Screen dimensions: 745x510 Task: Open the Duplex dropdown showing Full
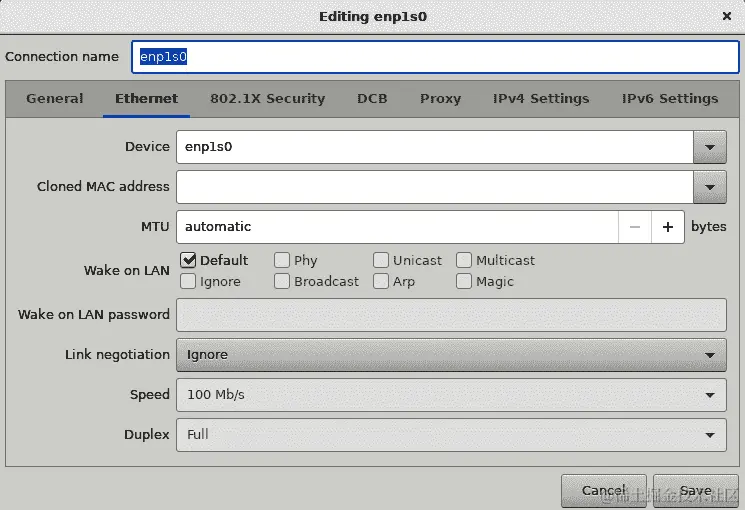pos(451,434)
